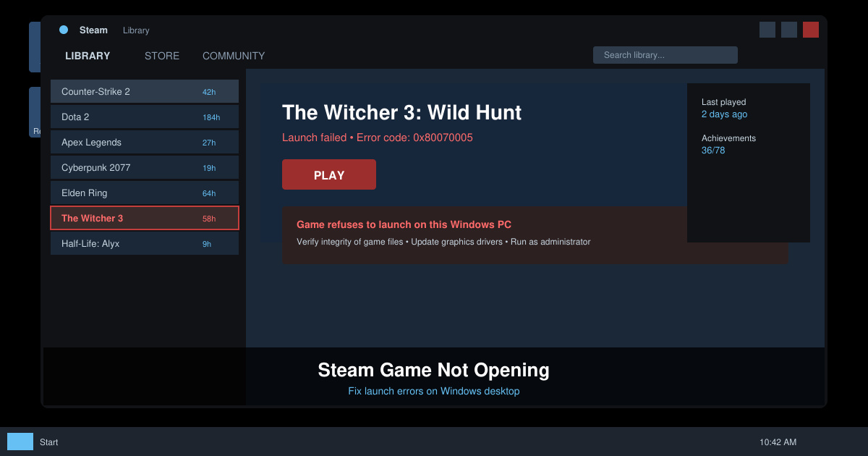Open Half-Life: Alyx library entry
This screenshot has width=868, height=456.
[145, 244]
